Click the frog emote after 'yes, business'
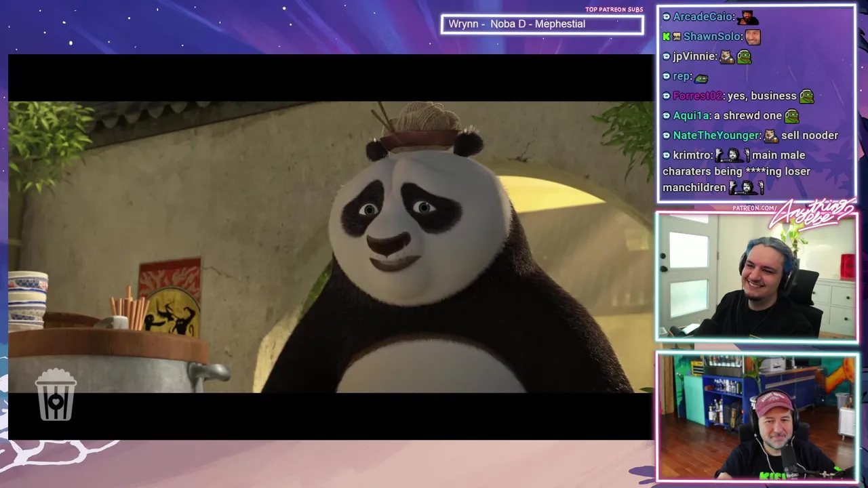 pos(806,96)
